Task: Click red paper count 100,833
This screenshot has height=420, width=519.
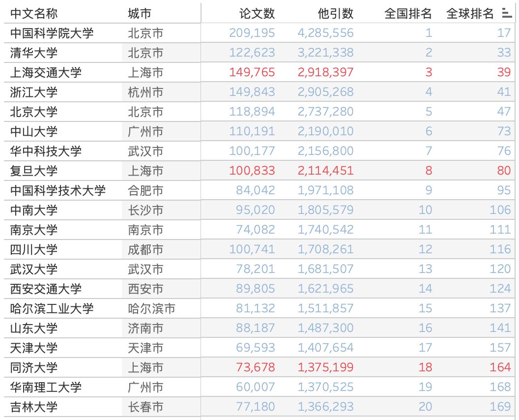Action: [x=252, y=171]
